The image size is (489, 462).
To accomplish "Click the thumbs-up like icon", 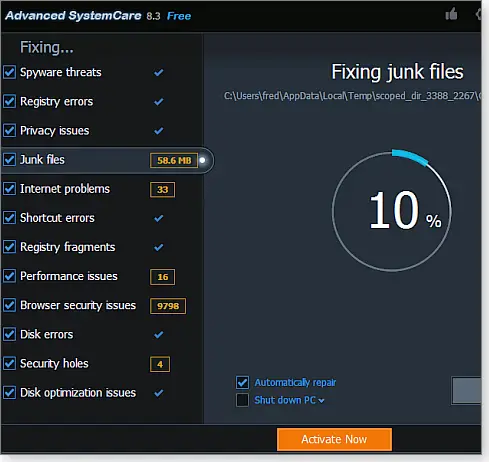I will [451, 14].
